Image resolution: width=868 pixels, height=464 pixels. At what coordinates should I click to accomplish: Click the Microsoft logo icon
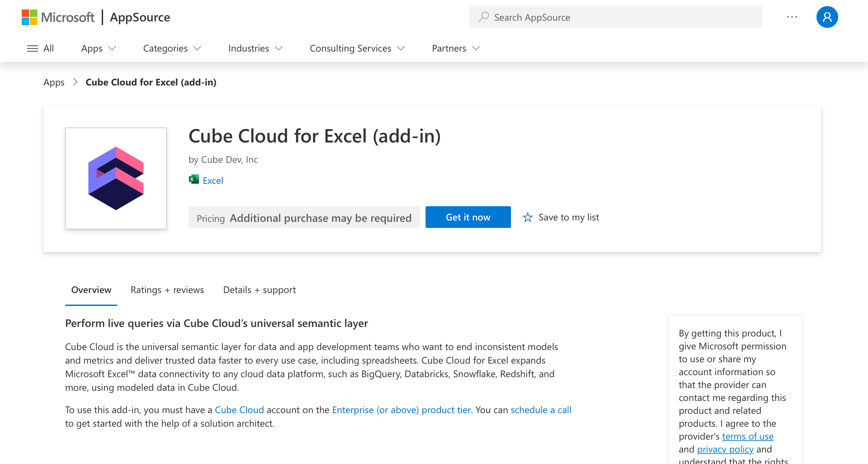click(x=29, y=17)
